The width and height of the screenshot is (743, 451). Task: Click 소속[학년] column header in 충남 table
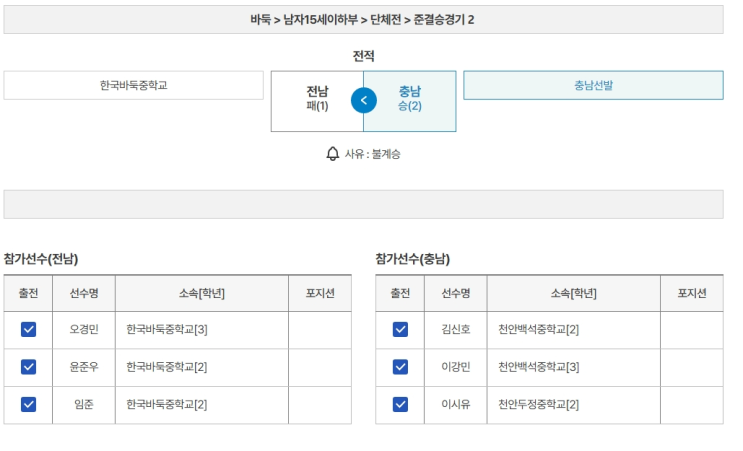point(574,293)
